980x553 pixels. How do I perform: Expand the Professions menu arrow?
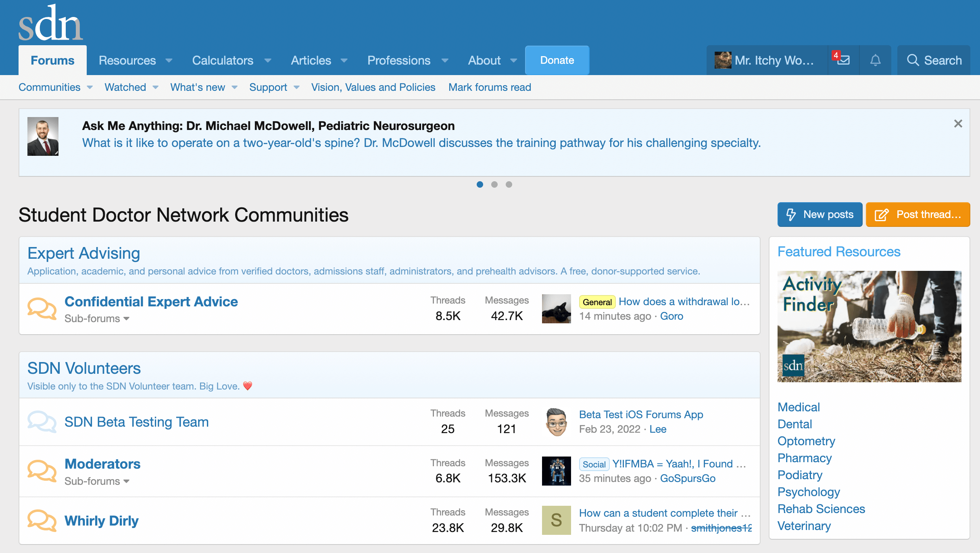(445, 61)
